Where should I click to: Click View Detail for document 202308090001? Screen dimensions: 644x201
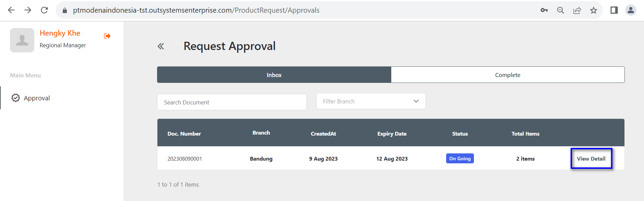pos(591,159)
